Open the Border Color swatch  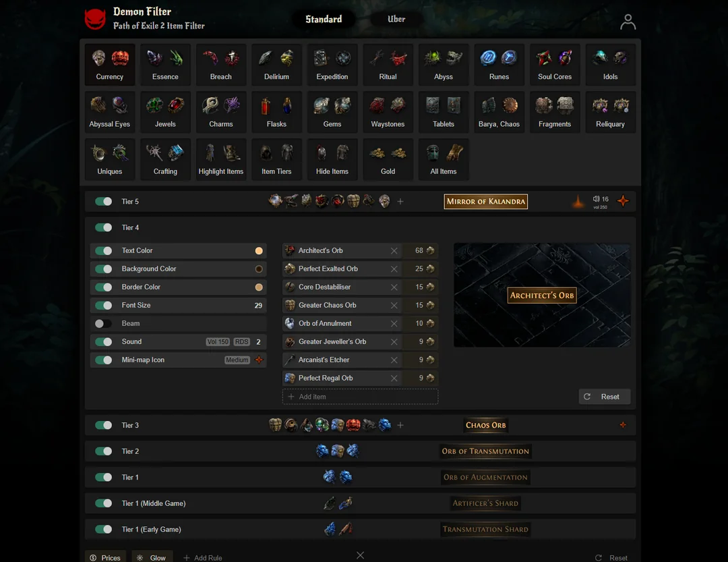pyautogui.click(x=259, y=287)
